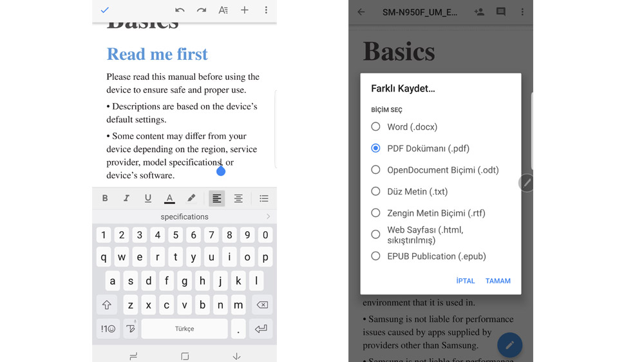
Task: Open the text color tool
Action: (169, 198)
